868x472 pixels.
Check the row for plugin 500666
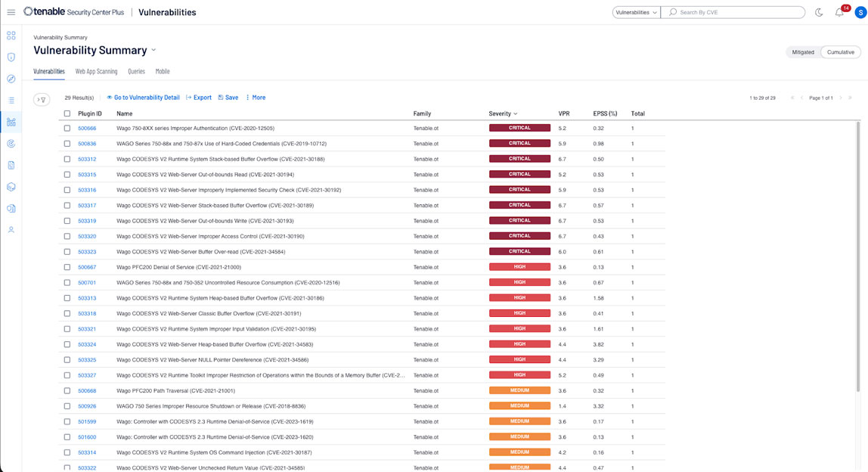click(67, 128)
